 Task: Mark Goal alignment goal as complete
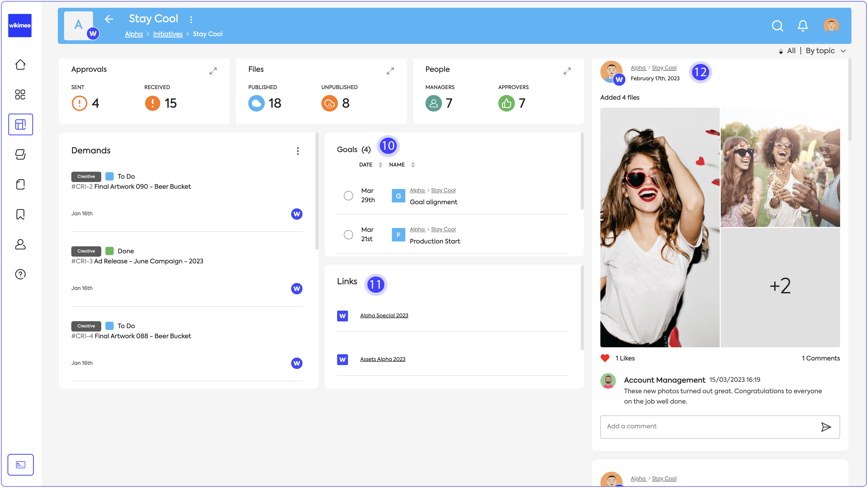coord(348,196)
